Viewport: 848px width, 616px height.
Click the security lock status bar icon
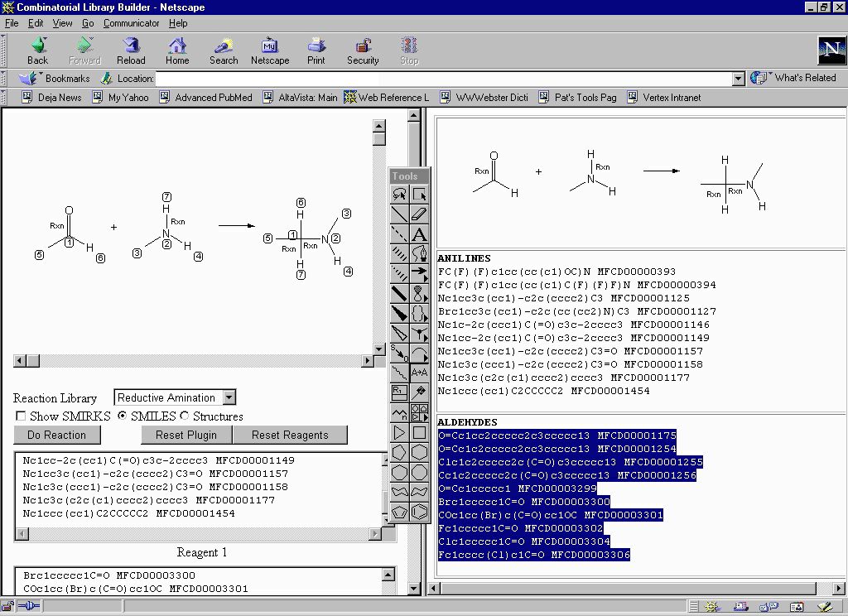coord(8,606)
